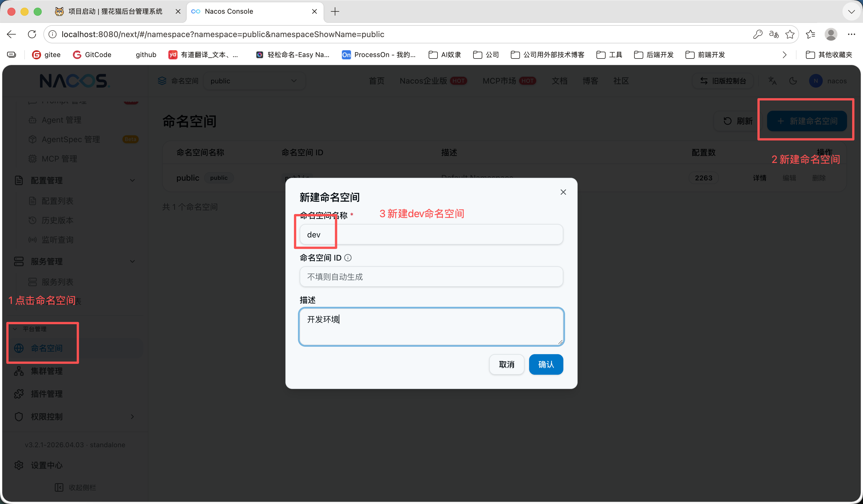Click the 新建命名空间 button

(806, 121)
